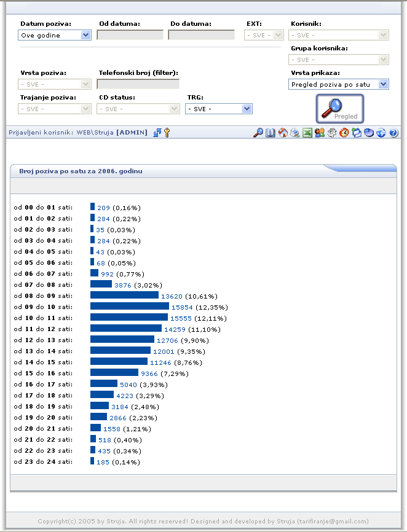407x532 pixels.
Task: Open the settings gear icon
Action: 331,133
